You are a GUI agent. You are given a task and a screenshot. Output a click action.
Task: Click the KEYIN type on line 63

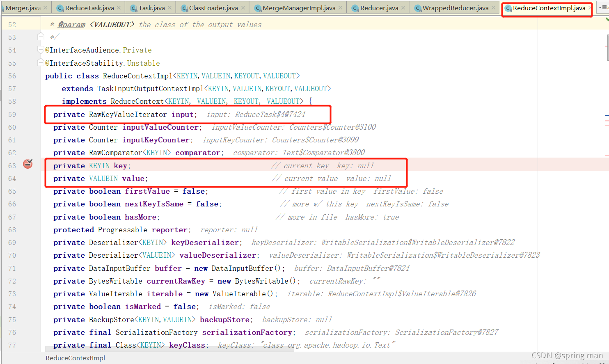(x=99, y=166)
